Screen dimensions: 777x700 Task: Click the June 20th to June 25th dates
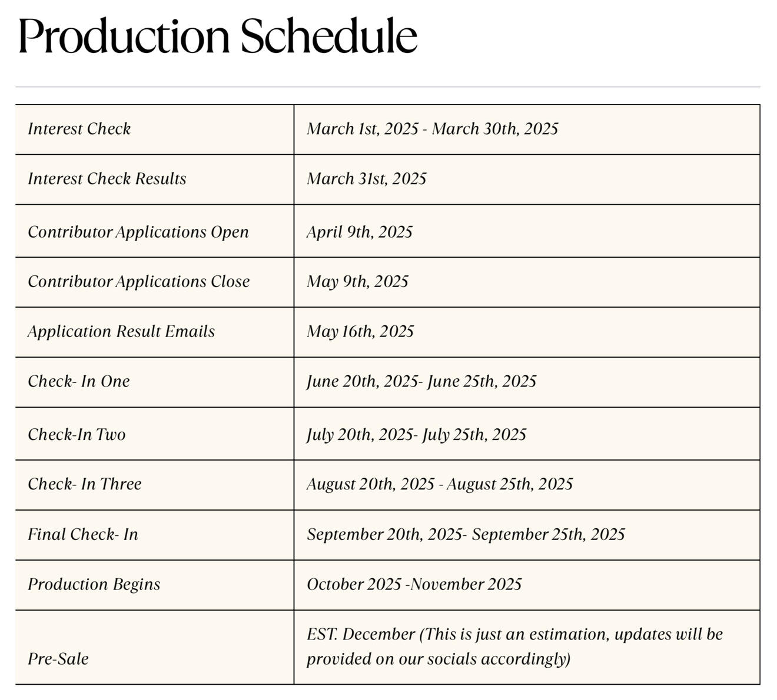point(421,382)
